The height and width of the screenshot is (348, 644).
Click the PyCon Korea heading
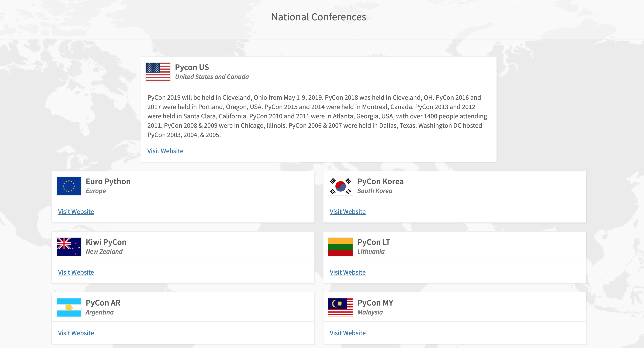pos(380,181)
